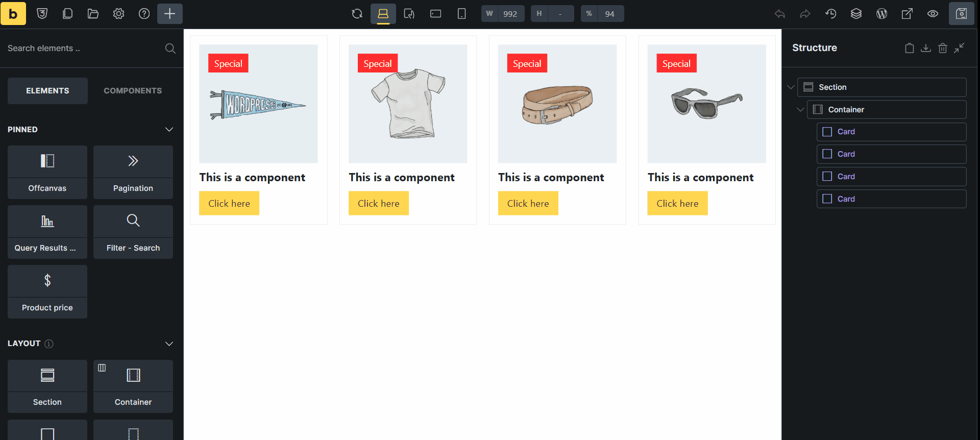Image resolution: width=980 pixels, height=440 pixels.
Task: Open the WordPress dashboard icon
Action: (x=882, y=14)
